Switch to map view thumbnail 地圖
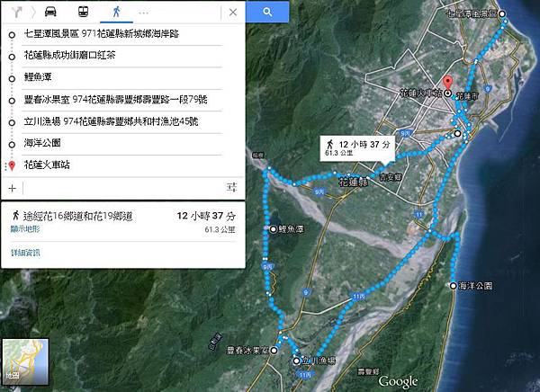This screenshot has height=392, width=540. (25, 361)
